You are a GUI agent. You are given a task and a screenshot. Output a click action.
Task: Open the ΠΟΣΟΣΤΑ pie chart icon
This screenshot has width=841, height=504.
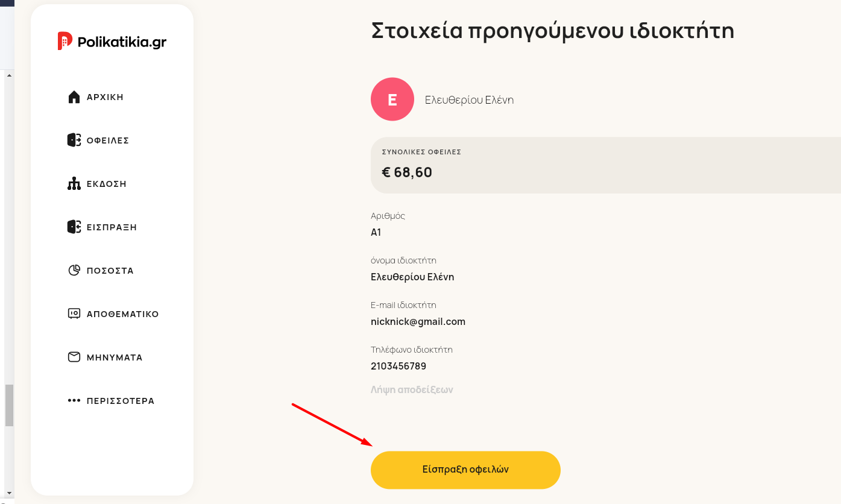[74, 271]
